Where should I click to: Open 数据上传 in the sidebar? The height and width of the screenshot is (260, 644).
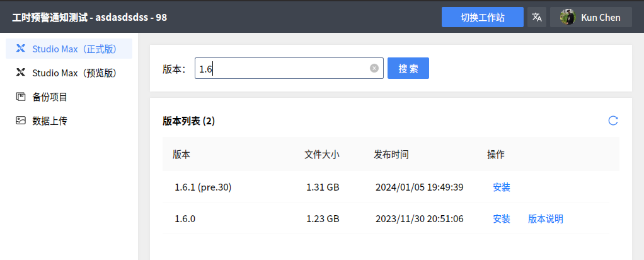point(69,121)
